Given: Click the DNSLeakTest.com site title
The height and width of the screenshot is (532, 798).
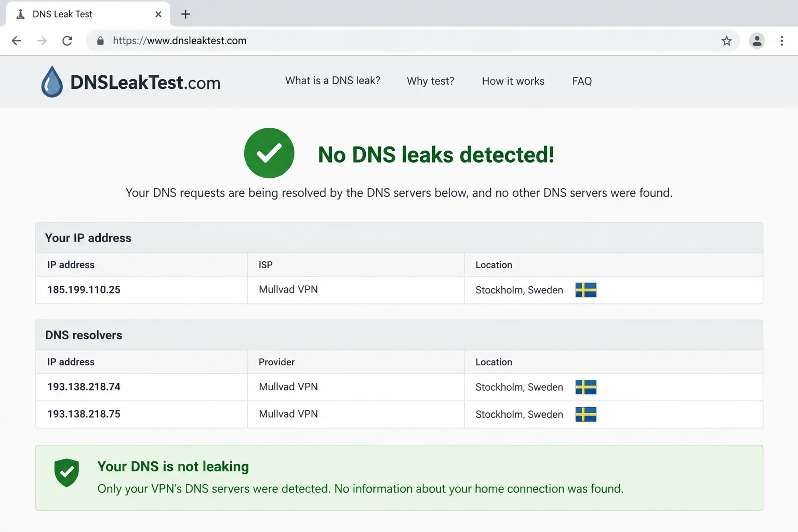Looking at the screenshot, I should (x=145, y=82).
